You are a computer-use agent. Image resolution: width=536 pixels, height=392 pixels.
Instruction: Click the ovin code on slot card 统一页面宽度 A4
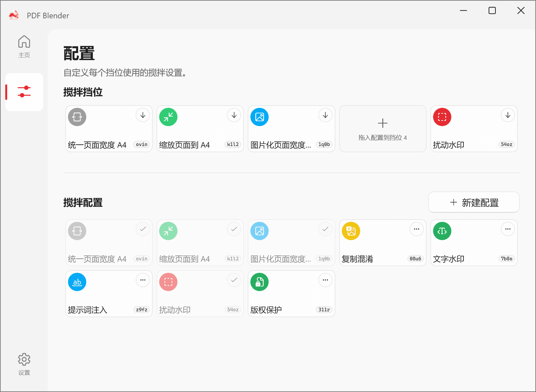pyautogui.click(x=142, y=144)
